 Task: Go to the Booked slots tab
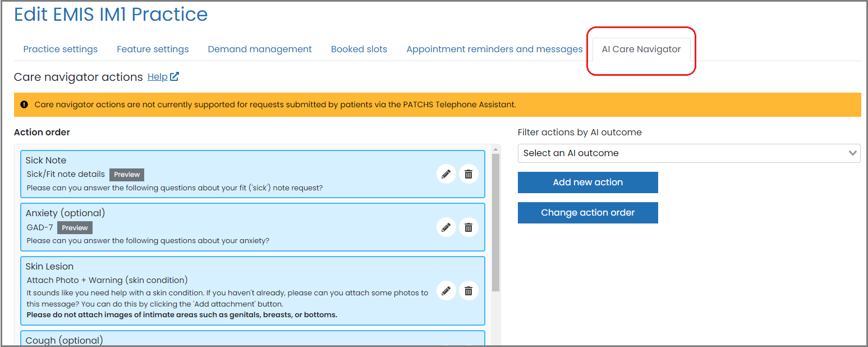tap(359, 49)
